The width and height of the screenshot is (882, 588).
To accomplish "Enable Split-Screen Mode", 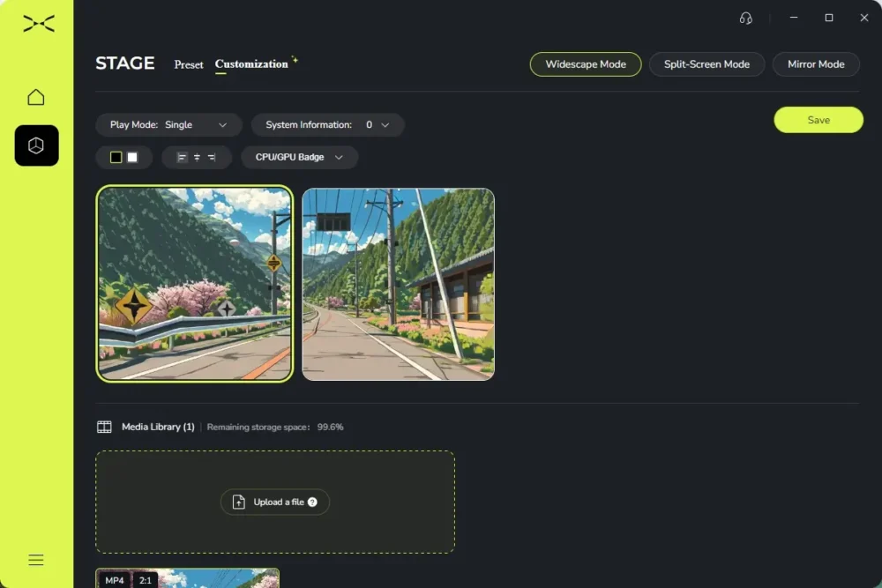I will [x=706, y=64].
